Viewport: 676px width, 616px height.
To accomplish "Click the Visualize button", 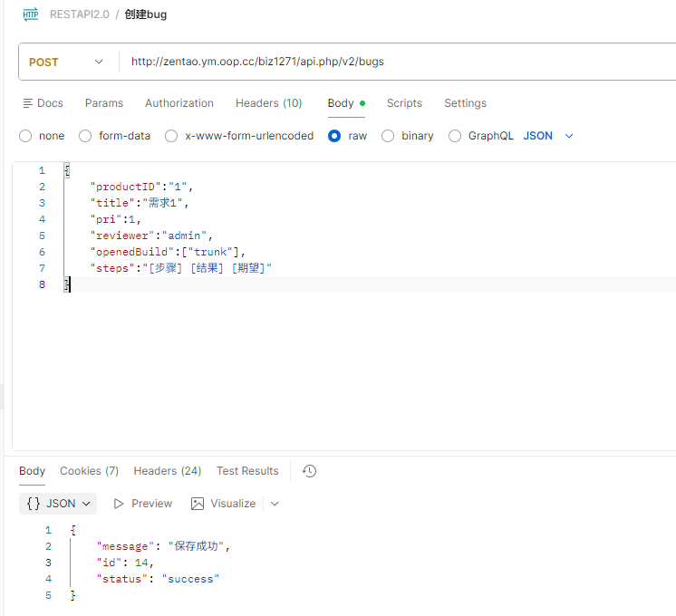I will (x=223, y=504).
